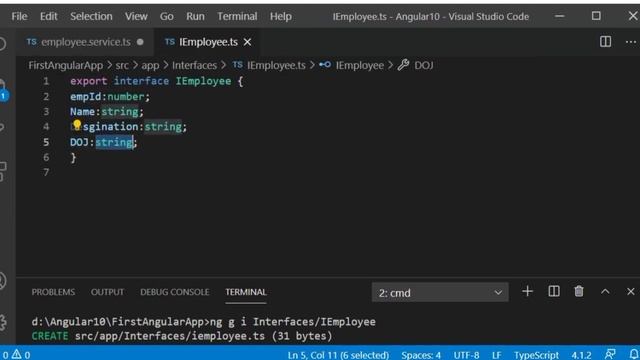Click DOJ property on line 5

coord(79,142)
